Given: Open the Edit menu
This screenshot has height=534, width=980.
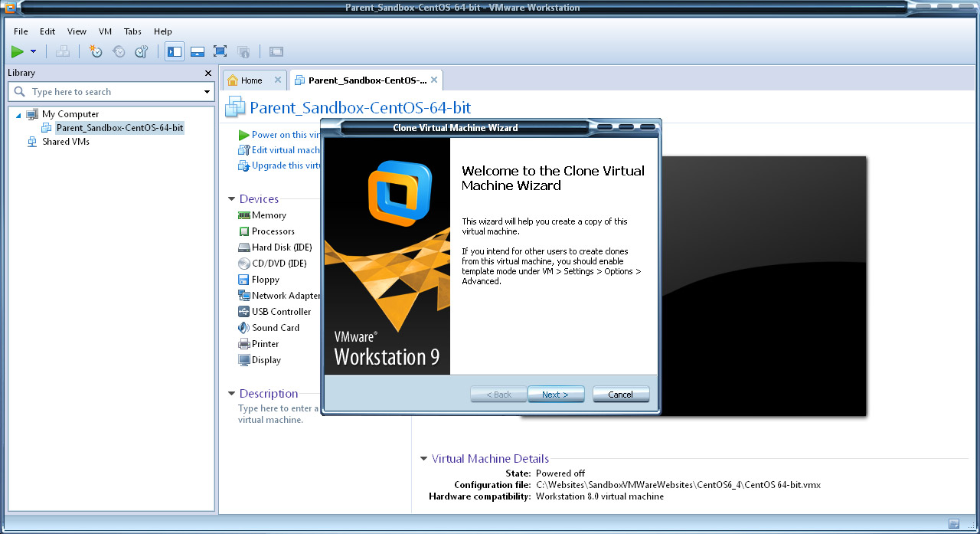Looking at the screenshot, I should click(x=47, y=31).
